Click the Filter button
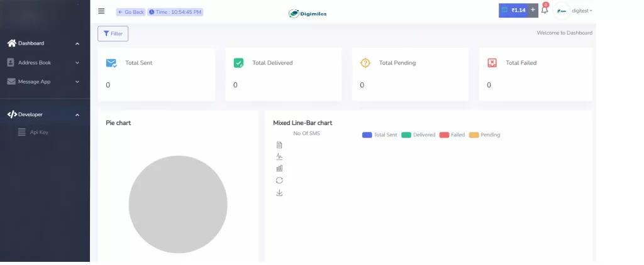This screenshot has height=265, width=644. tap(113, 33)
